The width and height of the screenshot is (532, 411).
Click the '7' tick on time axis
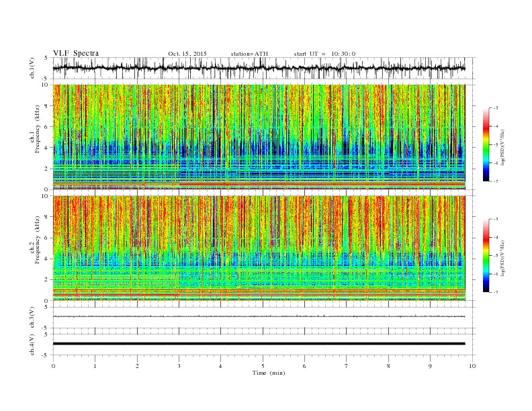(x=347, y=366)
